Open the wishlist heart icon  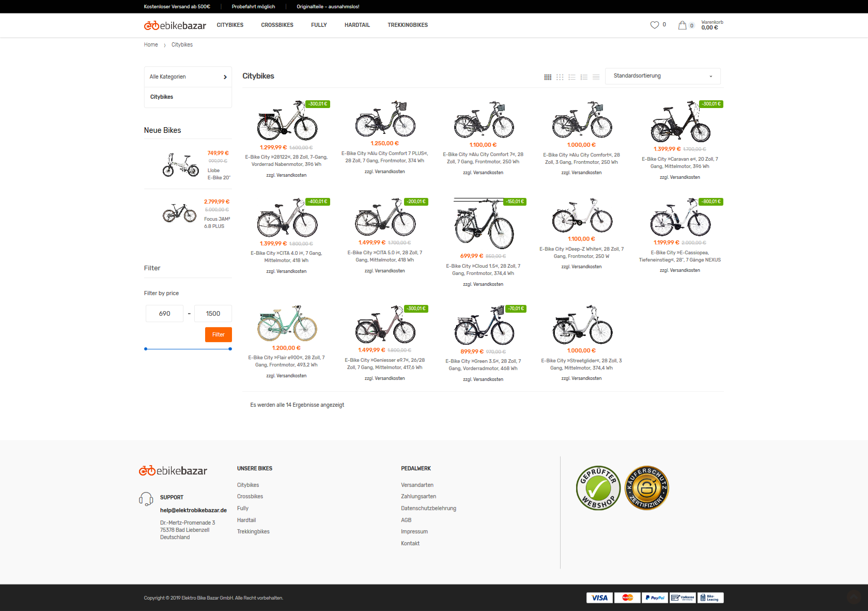tap(655, 25)
